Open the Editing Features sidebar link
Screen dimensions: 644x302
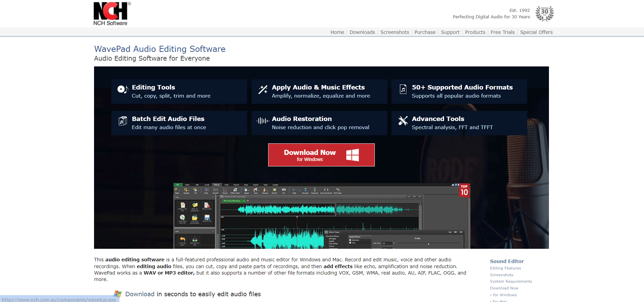tap(505, 268)
